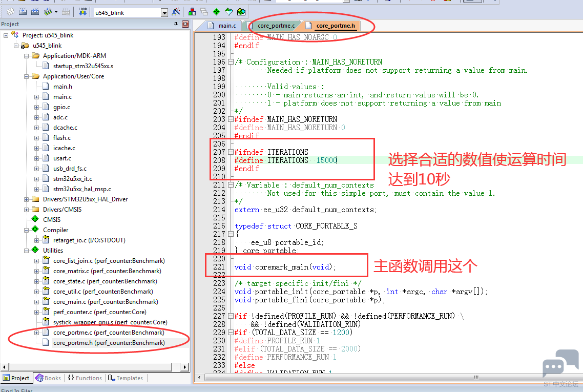Select gpio.c in the project tree
Screen dimensions: 583x392
tap(61, 107)
